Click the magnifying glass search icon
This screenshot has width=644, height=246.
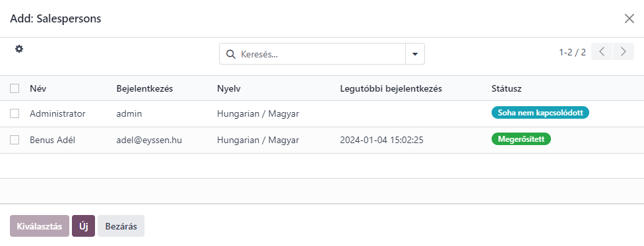point(231,54)
